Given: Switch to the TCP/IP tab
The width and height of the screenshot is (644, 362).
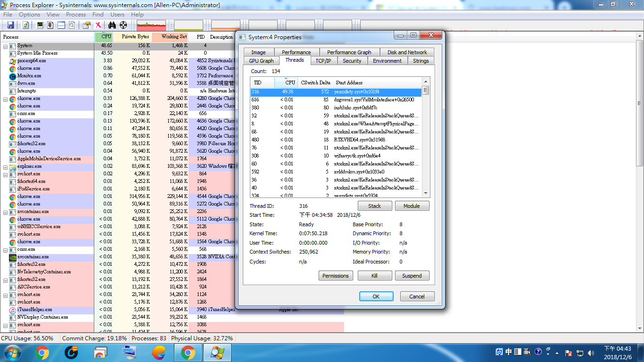Looking at the screenshot, I should click(x=323, y=61).
